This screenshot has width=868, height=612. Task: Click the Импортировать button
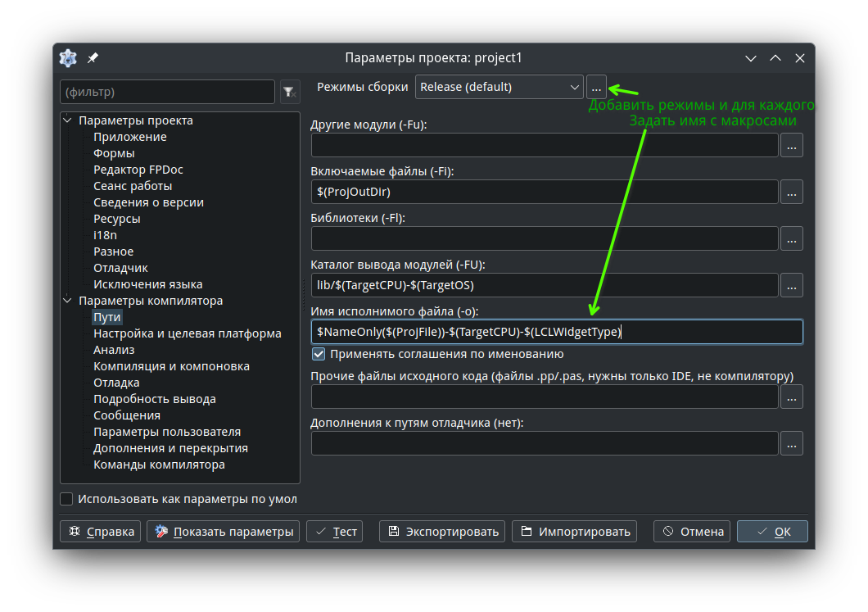[x=575, y=532]
